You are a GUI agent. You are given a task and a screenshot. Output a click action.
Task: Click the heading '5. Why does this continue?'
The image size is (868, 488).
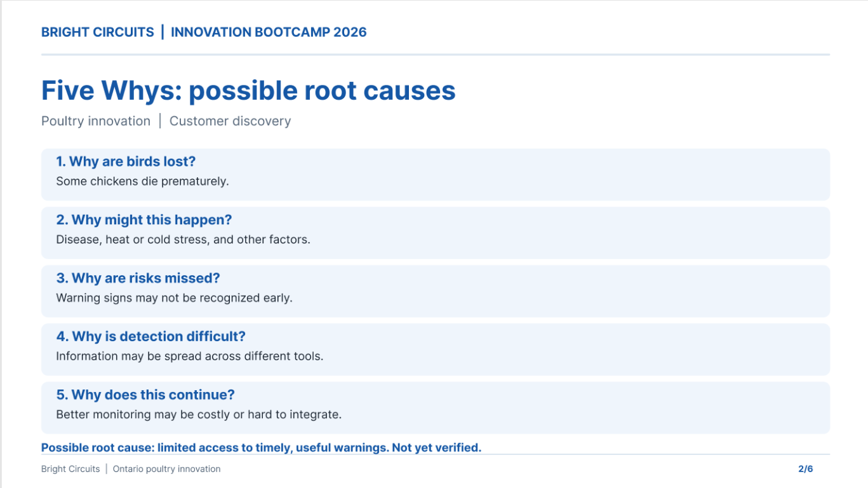coord(145,395)
